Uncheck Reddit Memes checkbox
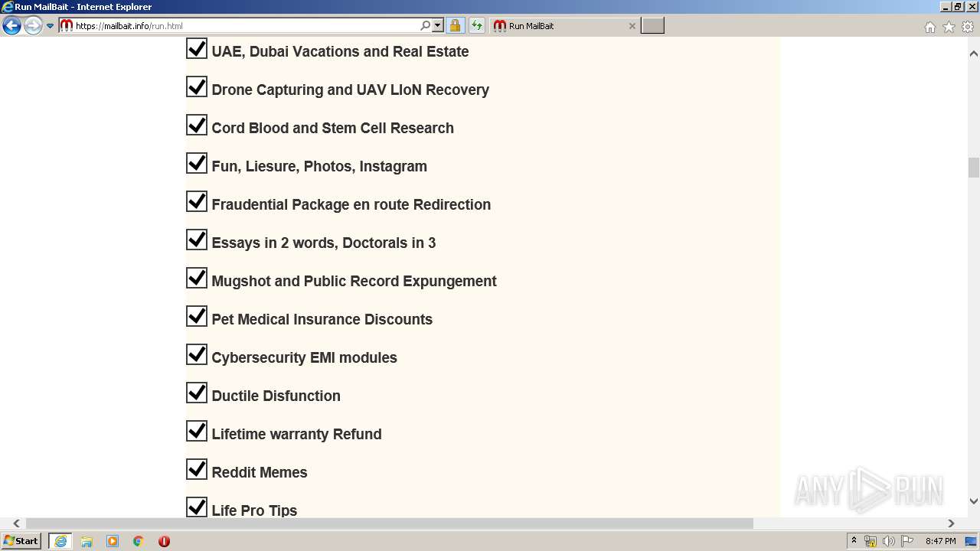Image resolution: width=980 pixels, height=551 pixels. [x=197, y=470]
